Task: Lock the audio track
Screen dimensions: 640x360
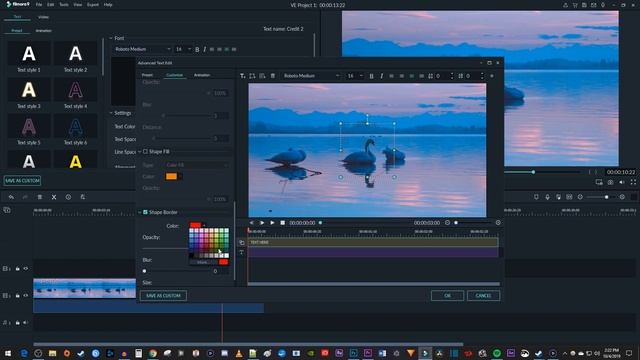Action: [18, 322]
